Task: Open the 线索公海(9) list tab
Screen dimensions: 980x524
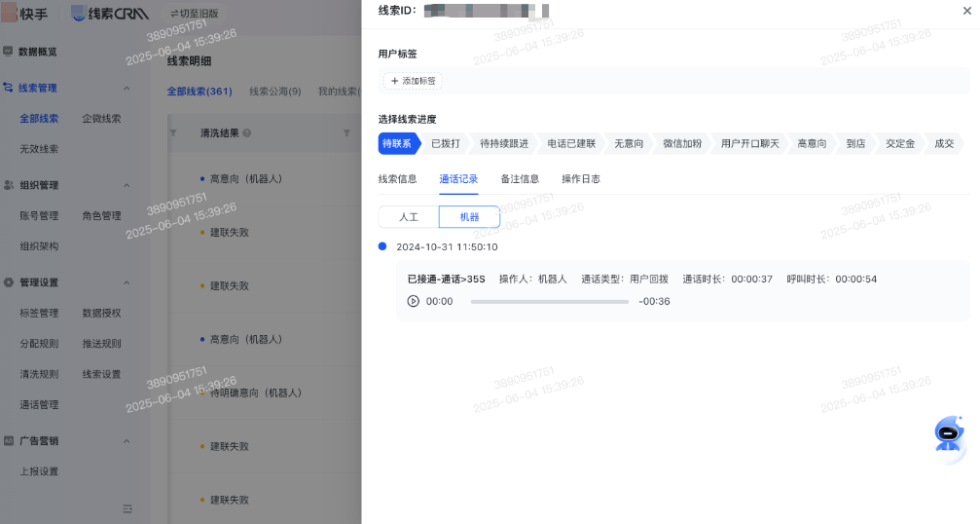Action: [x=275, y=92]
